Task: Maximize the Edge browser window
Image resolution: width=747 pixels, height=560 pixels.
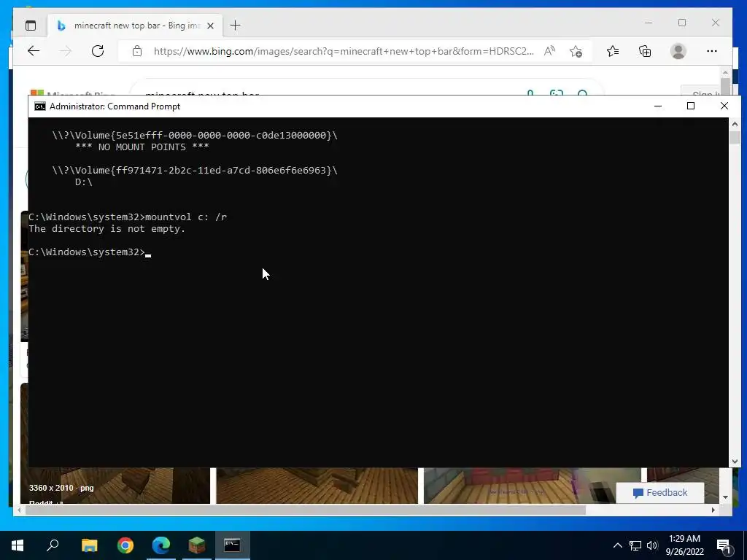Action: pyautogui.click(x=682, y=23)
